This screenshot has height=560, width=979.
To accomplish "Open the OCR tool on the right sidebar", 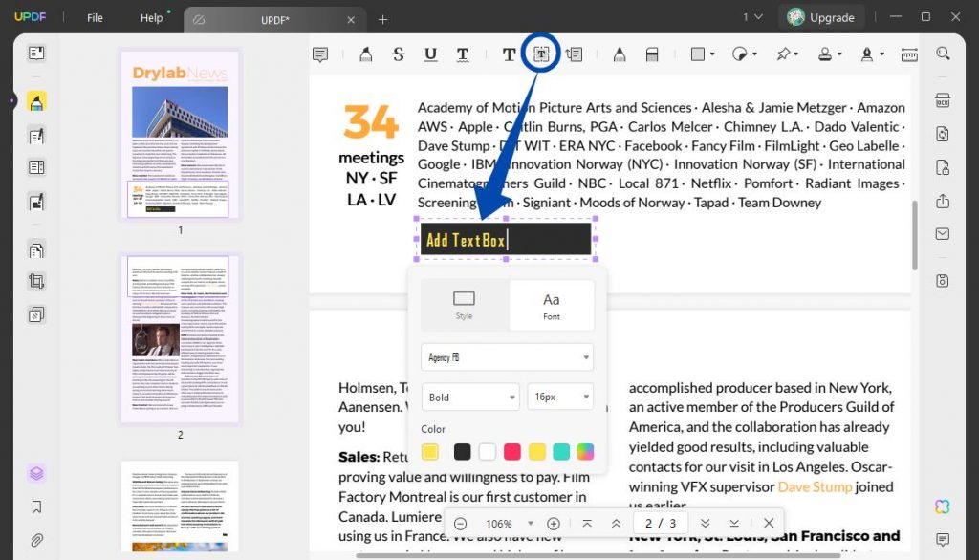I will point(943,100).
